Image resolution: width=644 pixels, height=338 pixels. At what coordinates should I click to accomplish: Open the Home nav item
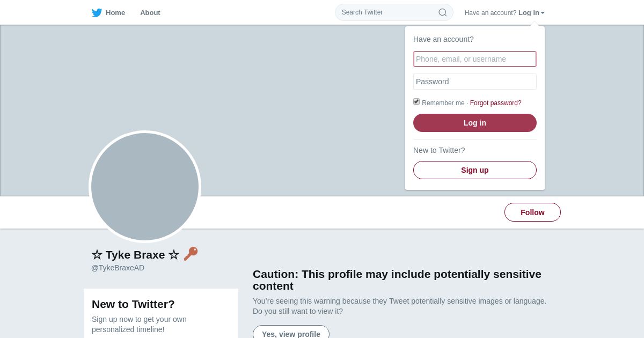point(115,13)
